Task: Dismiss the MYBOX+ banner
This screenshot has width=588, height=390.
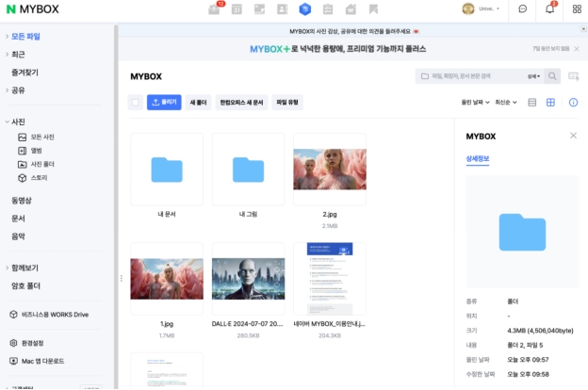Action: (x=577, y=49)
